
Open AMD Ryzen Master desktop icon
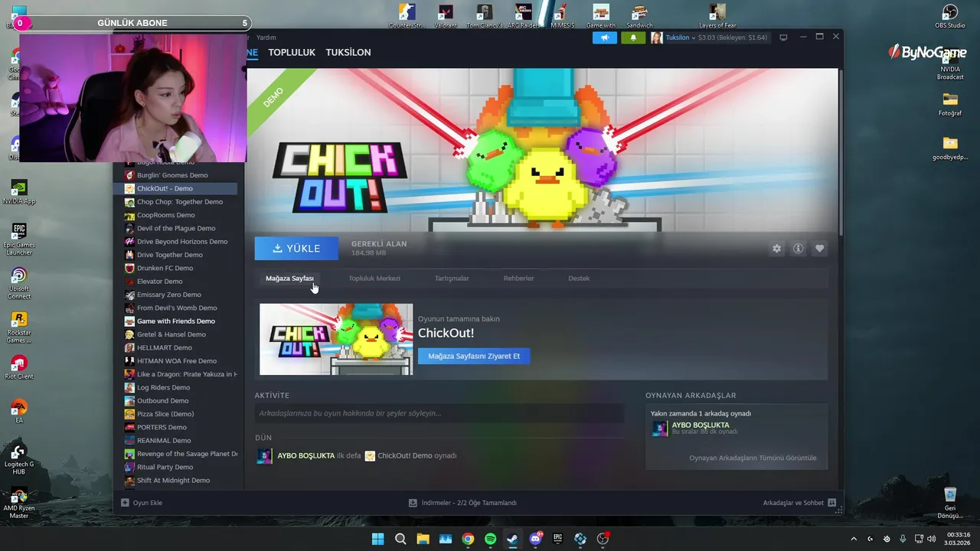tap(19, 502)
